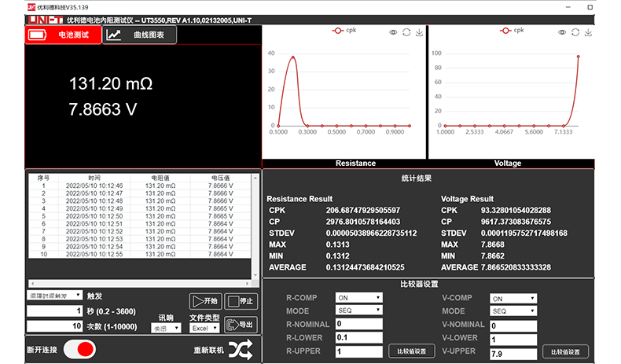Screen dimensions: 621x364
Task: Open the resistance MODE SEQ dropdown
Action: tap(358, 310)
